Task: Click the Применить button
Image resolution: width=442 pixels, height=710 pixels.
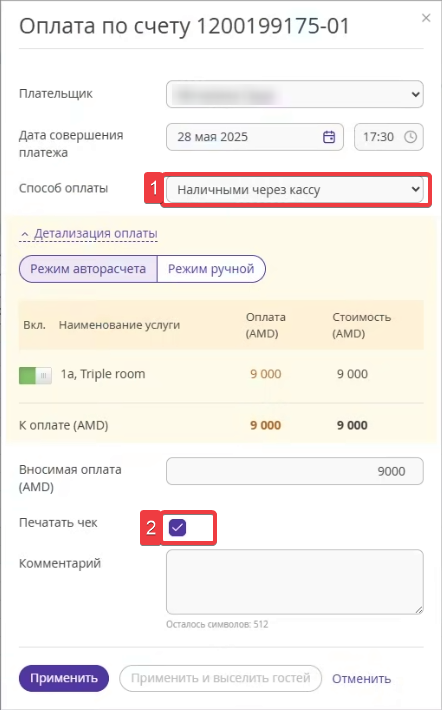Action: point(64,678)
